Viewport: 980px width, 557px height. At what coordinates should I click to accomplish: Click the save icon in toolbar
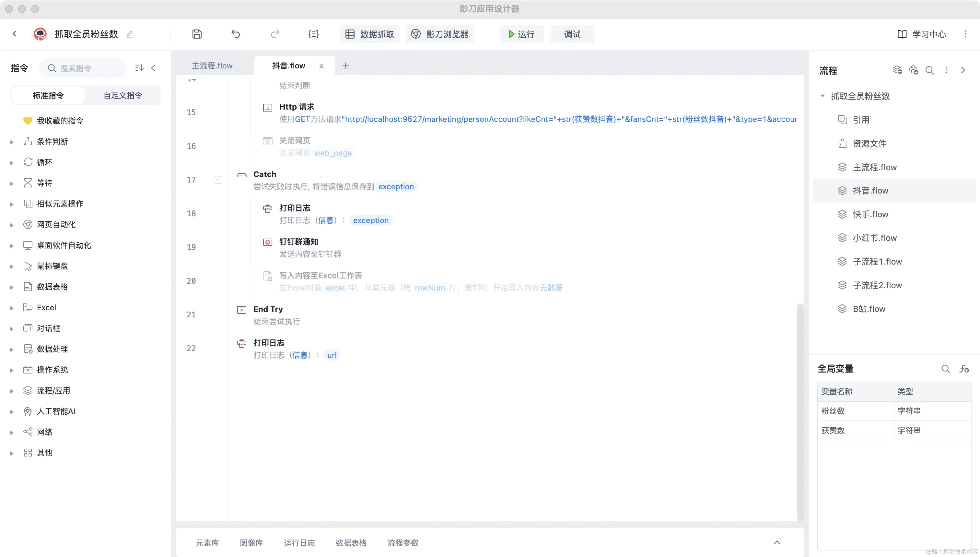197,34
